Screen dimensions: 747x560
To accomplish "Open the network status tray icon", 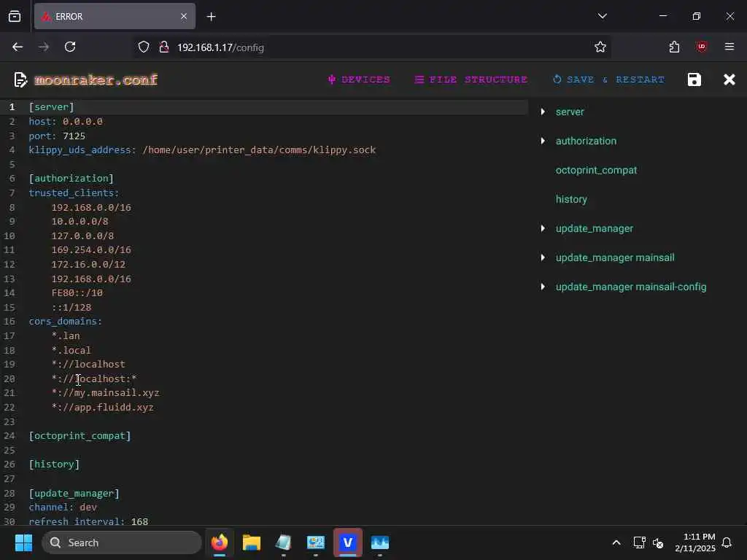I will pos(639,542).
